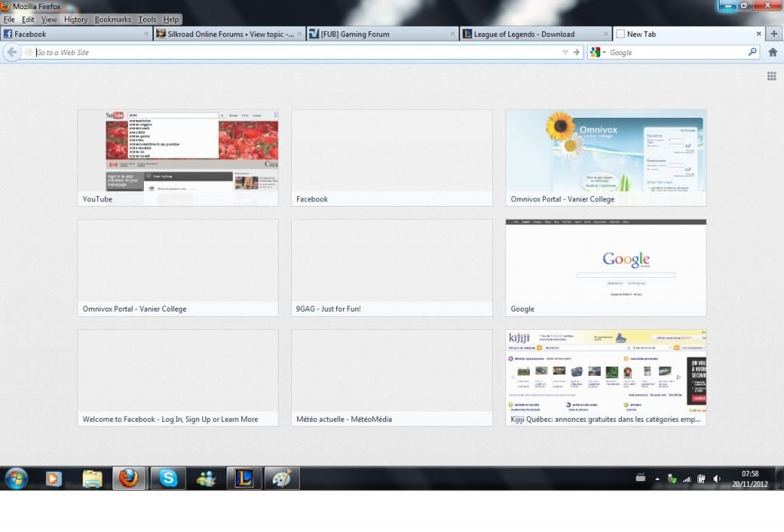Open League of Legends taskbar icon
The width and height of the screenshot is (784, 532).
(x=244, y=478)
